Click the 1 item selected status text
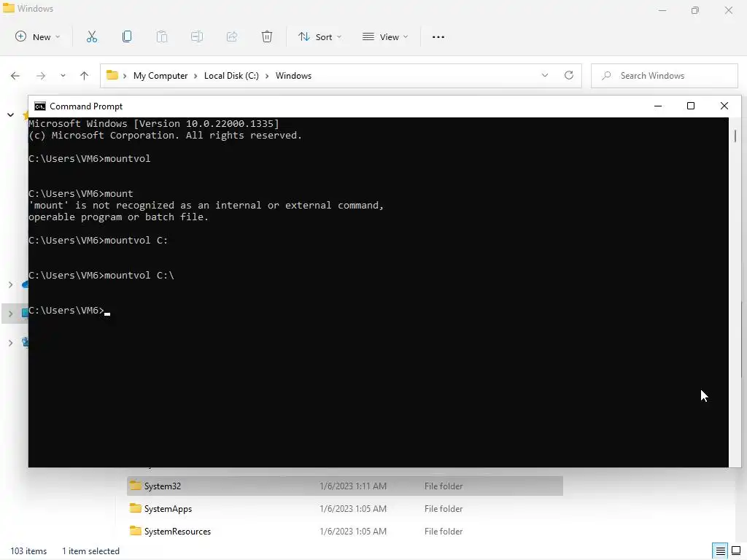 pos(90,551)
